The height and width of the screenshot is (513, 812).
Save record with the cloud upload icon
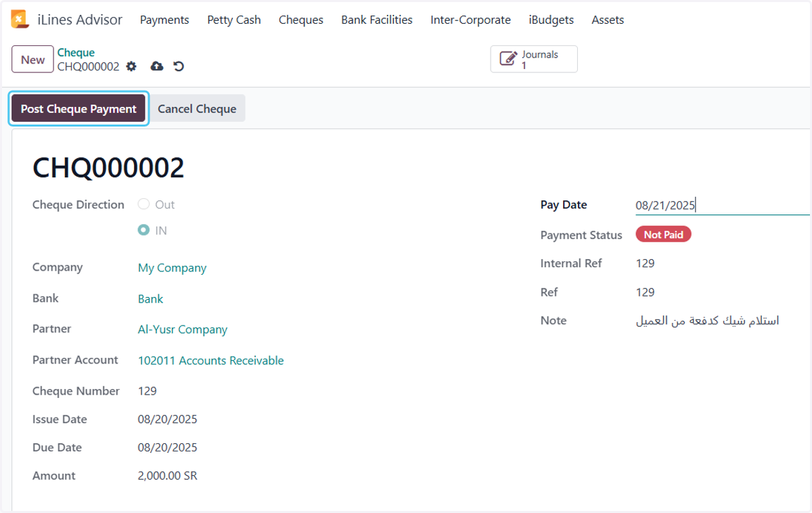[x=157, y=66]
